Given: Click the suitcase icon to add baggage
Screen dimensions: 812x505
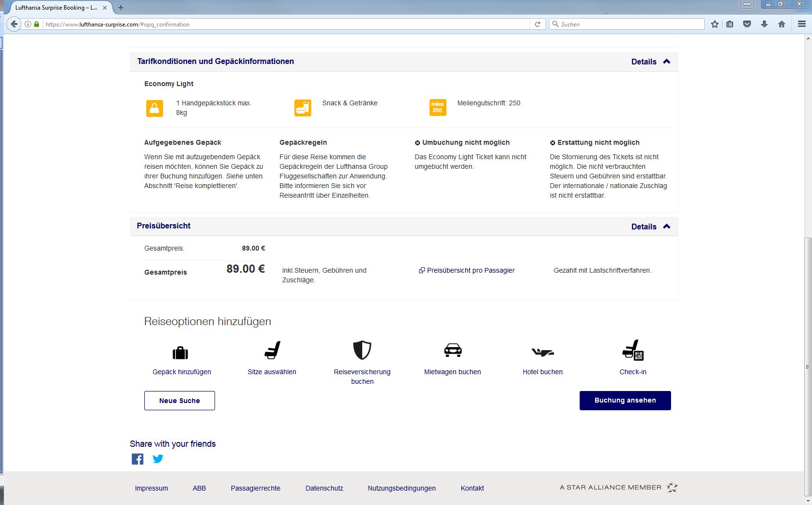Looking at the screenshot, I should point(180,353).
